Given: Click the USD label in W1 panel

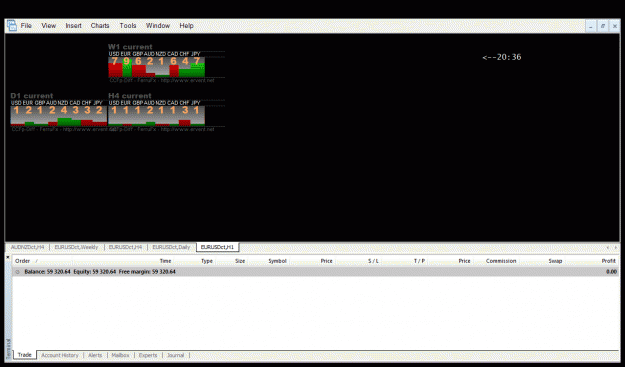Looking at the screenshot, I should pyautogui.click(x=114, y=54).
